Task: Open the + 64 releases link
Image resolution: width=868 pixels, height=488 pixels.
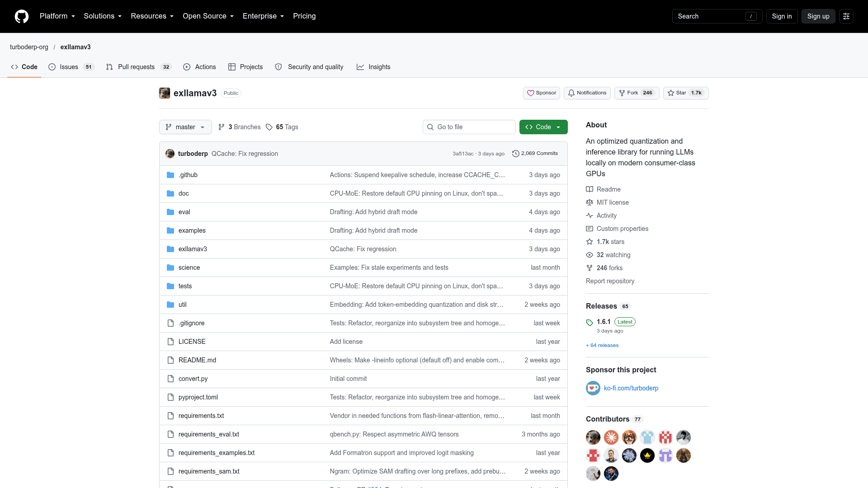Action: tap(602, 345)
